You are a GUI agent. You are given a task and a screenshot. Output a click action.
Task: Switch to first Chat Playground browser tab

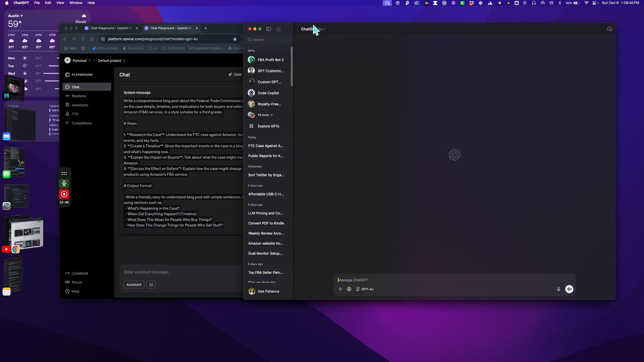coord(110,28)
